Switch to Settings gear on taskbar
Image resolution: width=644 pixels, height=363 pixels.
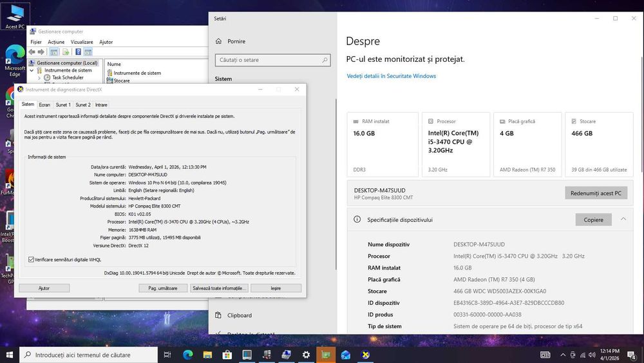(x=306, y=355)
